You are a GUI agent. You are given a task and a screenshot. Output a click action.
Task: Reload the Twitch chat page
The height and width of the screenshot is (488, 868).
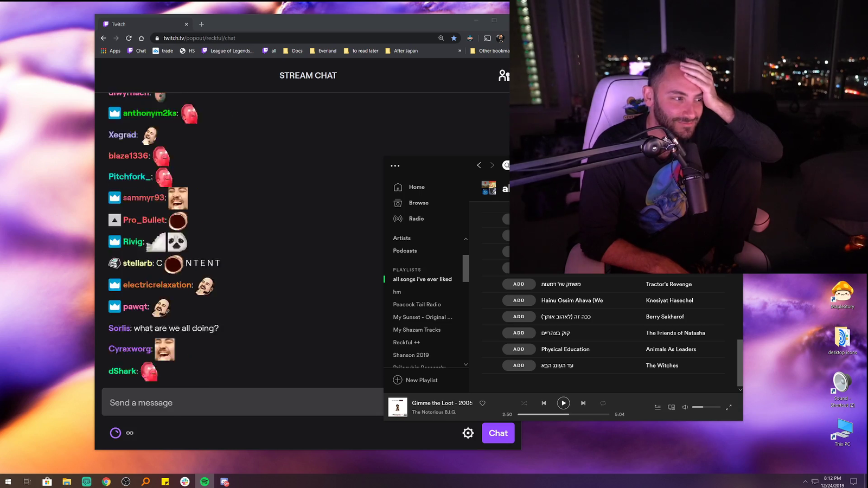coord(129,38)
